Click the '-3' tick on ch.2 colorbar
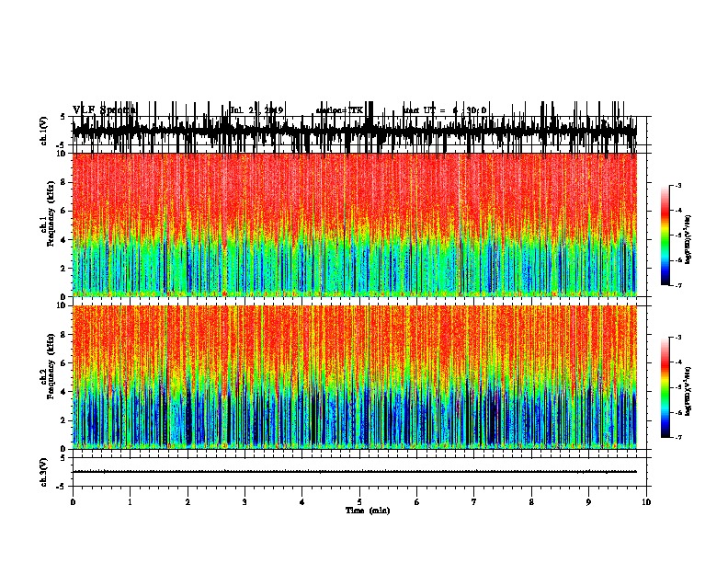728x563 pixels. tap(677, 338)
